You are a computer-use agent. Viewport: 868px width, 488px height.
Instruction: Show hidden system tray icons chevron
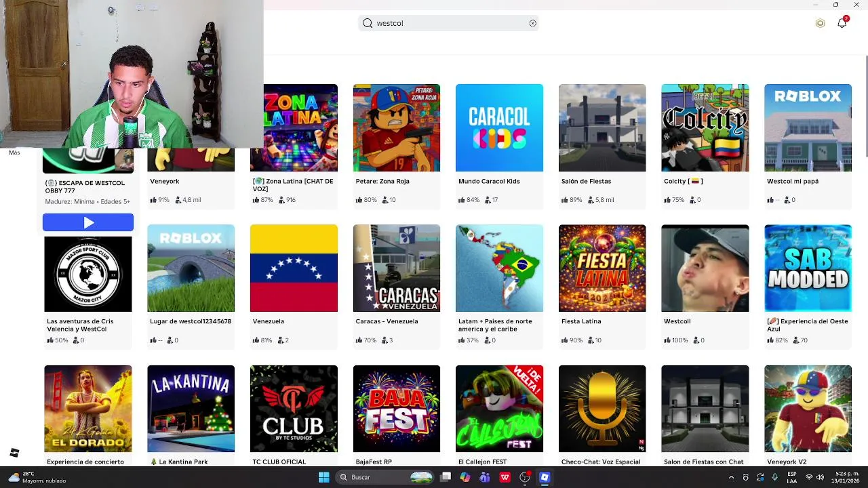(x=731, y=477)
